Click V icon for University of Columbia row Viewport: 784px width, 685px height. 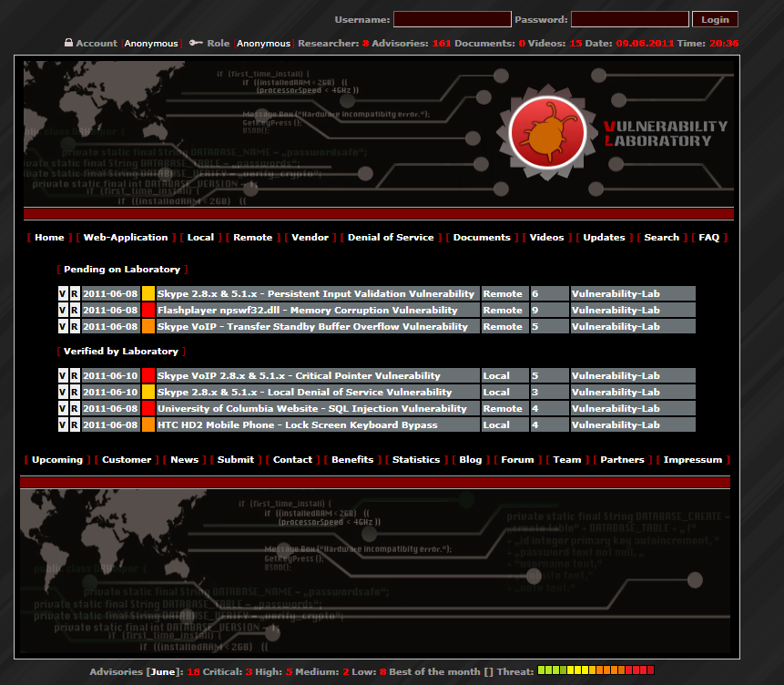(x=63, y=409)
